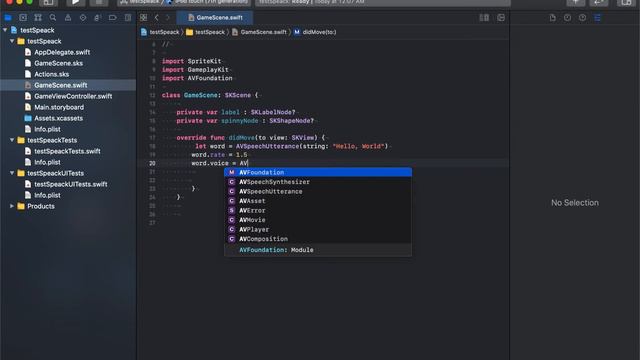Show the History inspector

point(567,18)
